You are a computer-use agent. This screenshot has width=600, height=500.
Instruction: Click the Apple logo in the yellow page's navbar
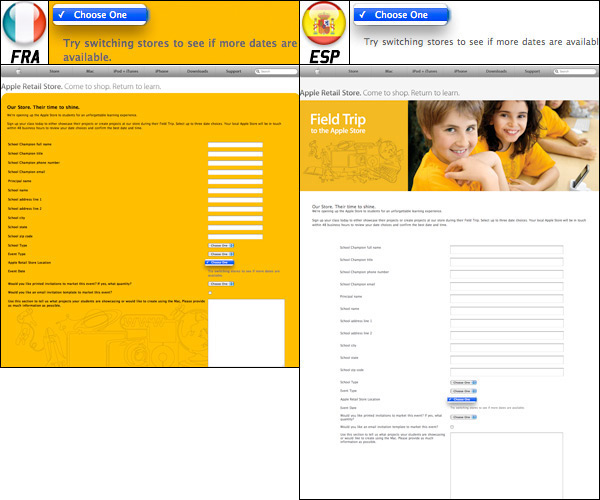(16, 73)
